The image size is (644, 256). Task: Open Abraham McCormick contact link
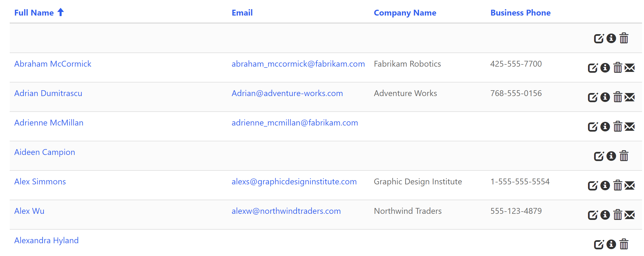pyautogui.click(x=53, y=64)
